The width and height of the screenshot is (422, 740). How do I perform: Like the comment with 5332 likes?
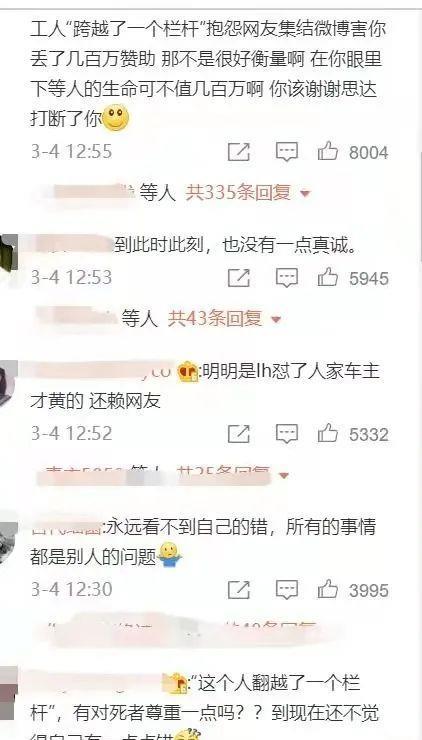tap(328, 433)
